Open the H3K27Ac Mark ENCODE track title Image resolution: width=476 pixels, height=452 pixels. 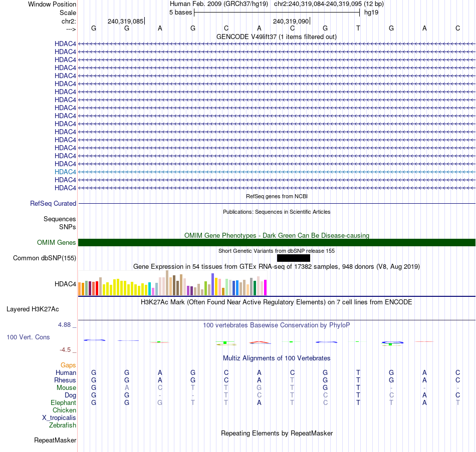[x=277, y=302]
